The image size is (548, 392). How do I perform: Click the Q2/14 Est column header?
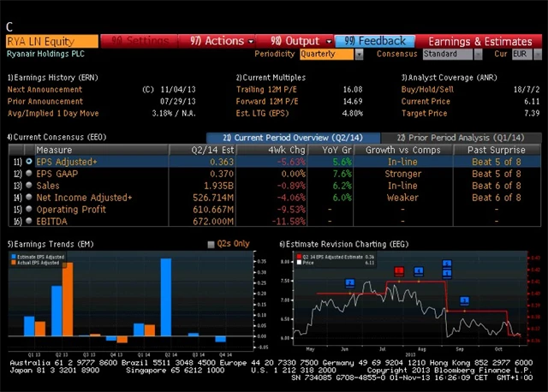[x=203, y=150]
